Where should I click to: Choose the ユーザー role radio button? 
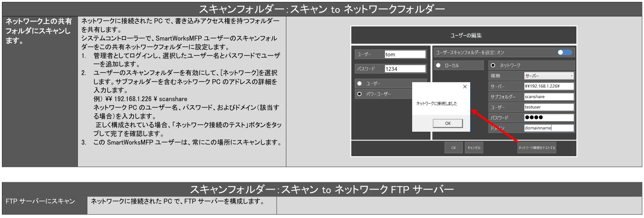360,83
